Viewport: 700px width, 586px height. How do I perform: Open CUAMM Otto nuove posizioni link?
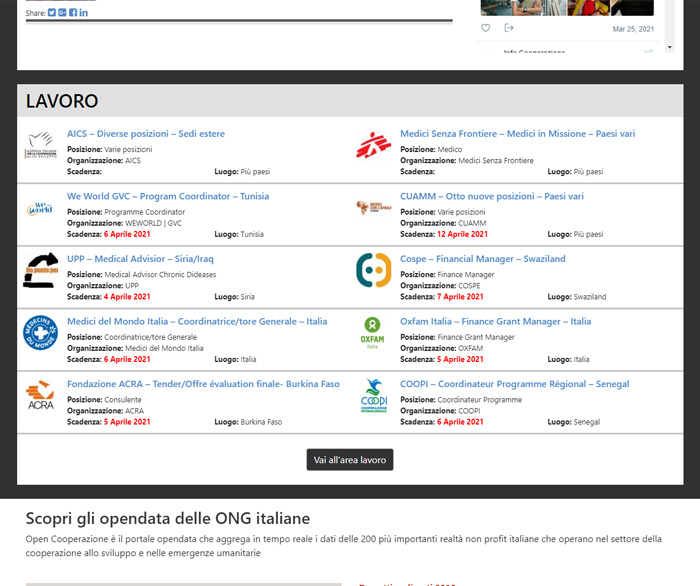click(x=491, y=196)
